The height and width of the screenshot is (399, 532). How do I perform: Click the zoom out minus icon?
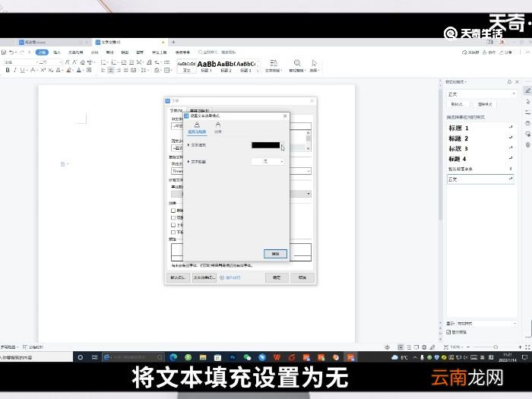(x=469, y=347)
